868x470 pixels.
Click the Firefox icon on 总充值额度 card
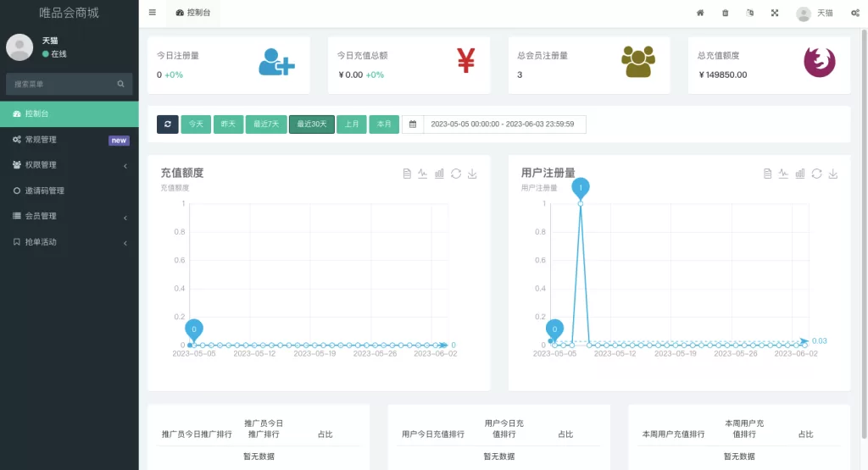click(x=820, y=62)
